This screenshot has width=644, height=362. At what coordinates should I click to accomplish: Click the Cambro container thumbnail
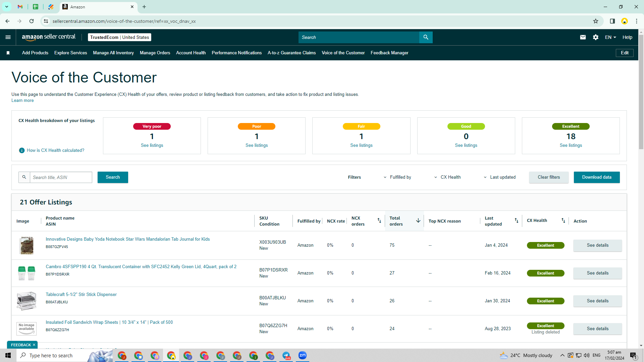point(26,273)
